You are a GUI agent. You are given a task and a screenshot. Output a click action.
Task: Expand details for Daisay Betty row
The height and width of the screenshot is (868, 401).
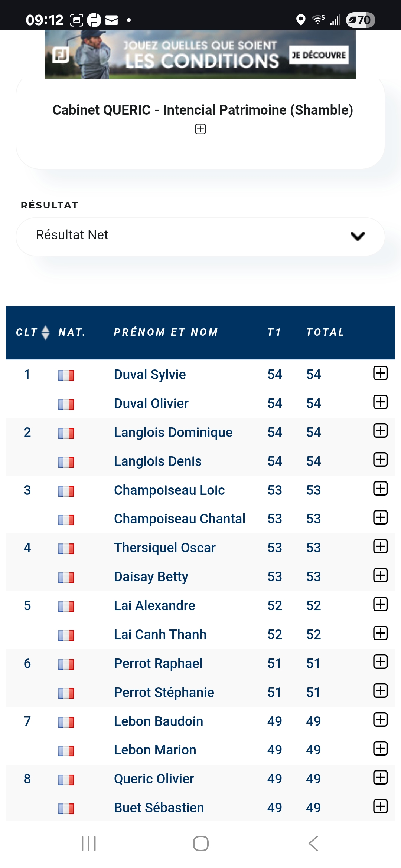[380, 575]
